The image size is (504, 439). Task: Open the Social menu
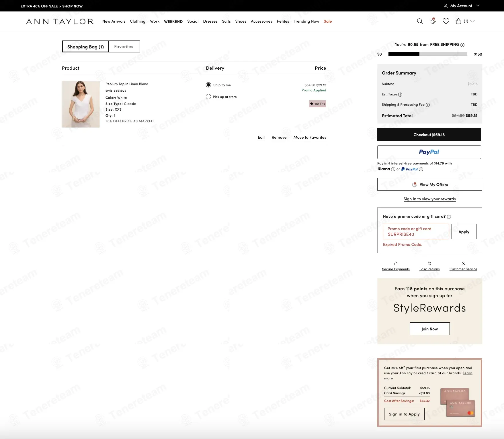(x=193, y=21)
